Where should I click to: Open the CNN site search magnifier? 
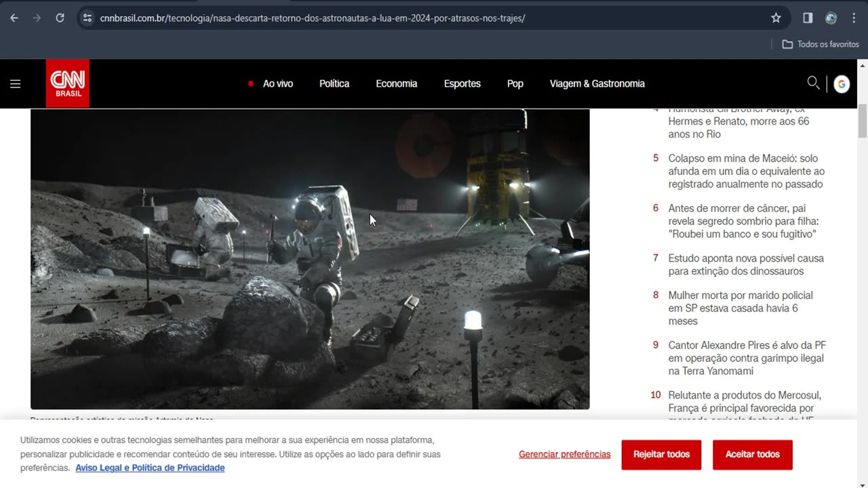(x=813, y=83)
